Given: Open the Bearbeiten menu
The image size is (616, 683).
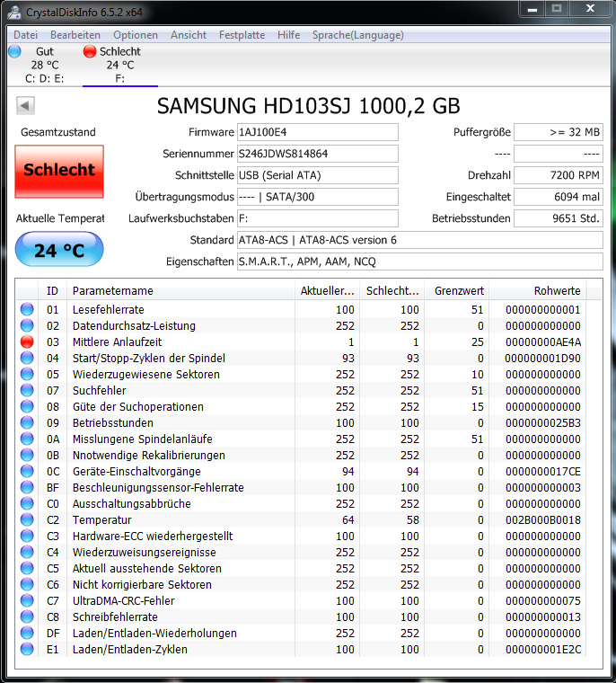Looking at the screenshot, I should [x=75, y=35].
